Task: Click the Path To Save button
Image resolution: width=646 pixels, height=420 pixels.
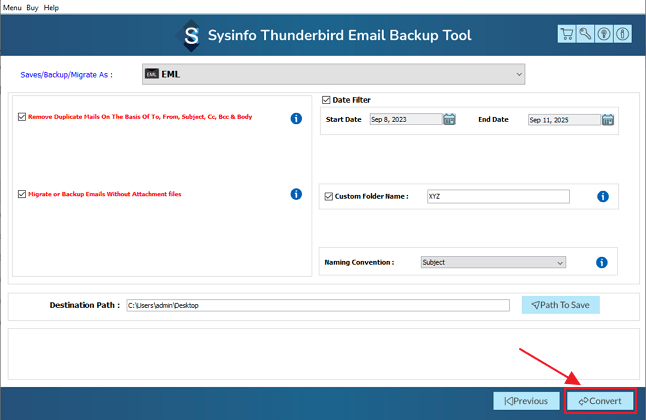Action: (560, 305)
